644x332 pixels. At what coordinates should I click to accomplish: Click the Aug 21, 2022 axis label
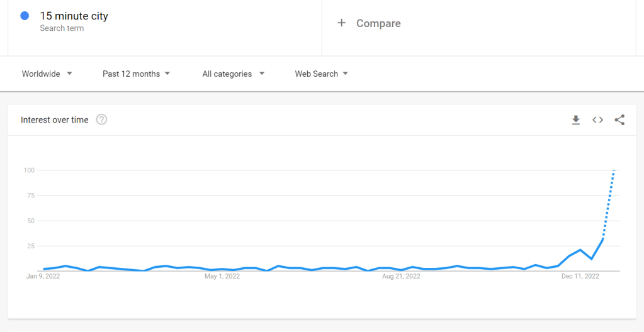[401, 276]
